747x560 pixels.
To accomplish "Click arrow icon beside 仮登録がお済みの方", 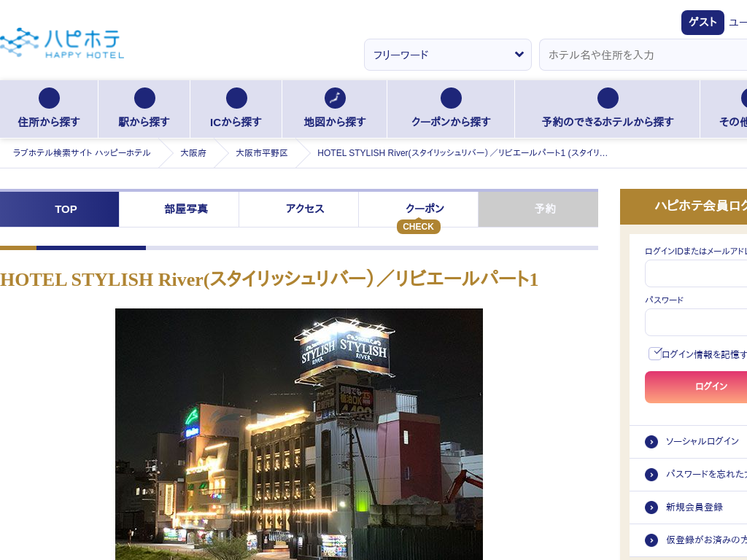I will point(651,540).
